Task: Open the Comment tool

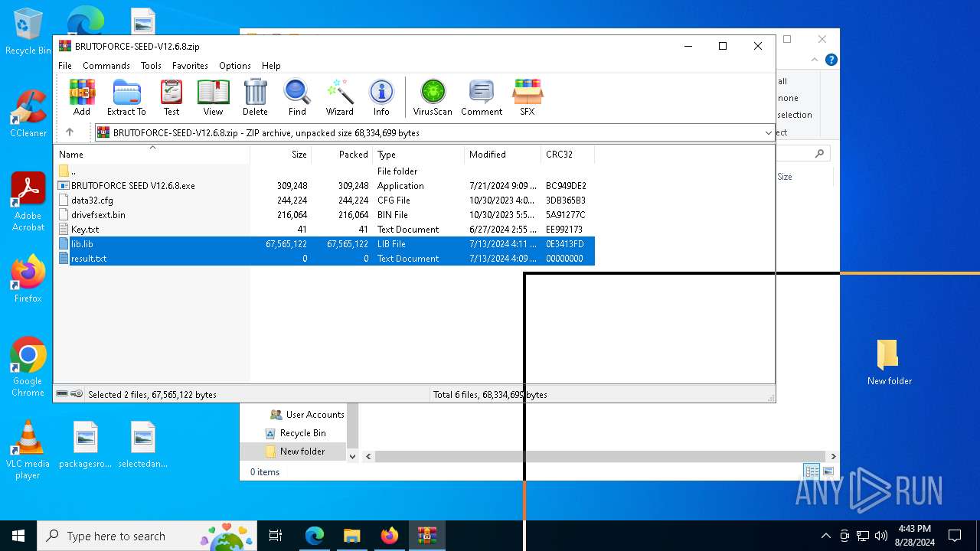Action: point(482,97)
